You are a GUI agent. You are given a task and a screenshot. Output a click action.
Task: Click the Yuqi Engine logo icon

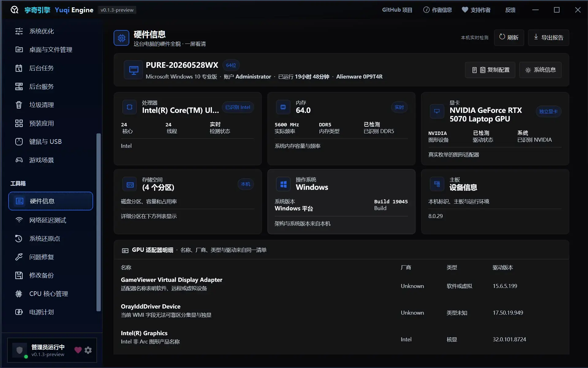coord(14,10)
